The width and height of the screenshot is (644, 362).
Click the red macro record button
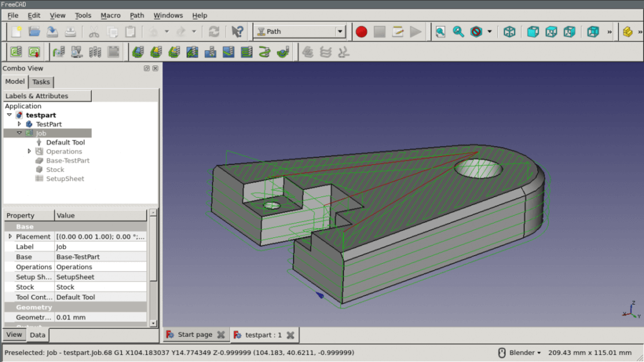point(361,31)
